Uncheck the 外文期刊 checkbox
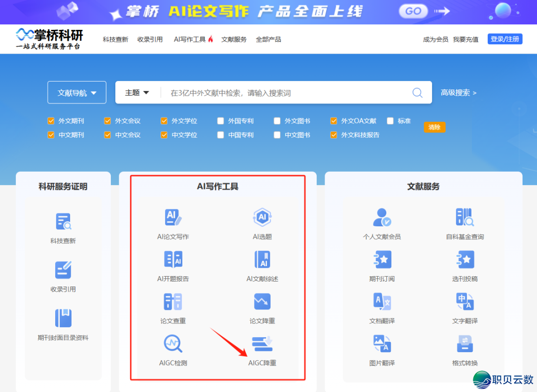Image resolution: width=537 pixels, height=392 pixels. (51, 121)
